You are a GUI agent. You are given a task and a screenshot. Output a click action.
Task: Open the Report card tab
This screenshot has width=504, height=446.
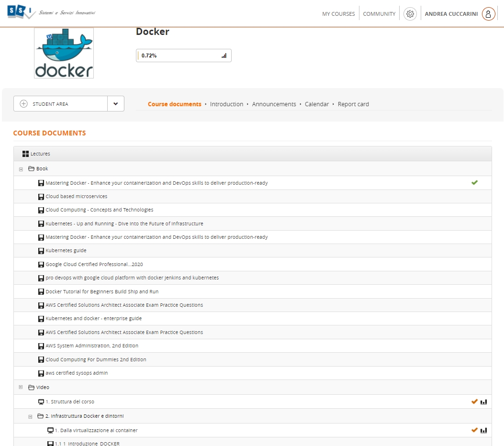353,104
